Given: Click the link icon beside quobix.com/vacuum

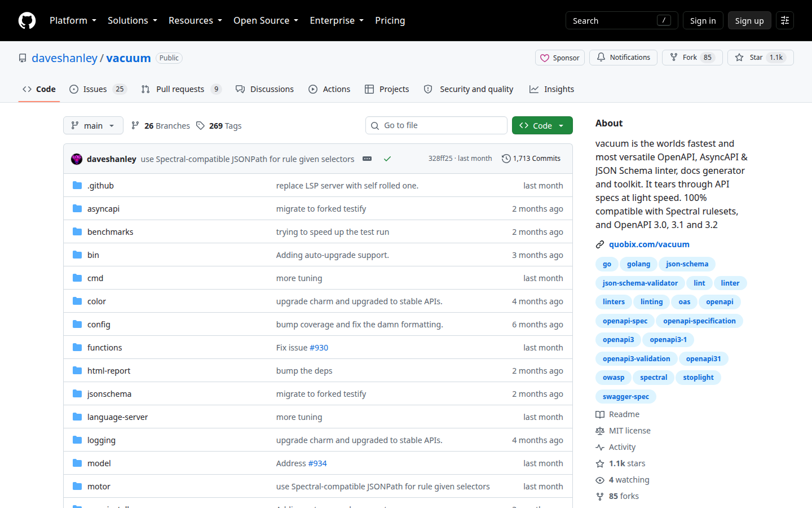Looking at the screenshot, I should pos(600,244).
